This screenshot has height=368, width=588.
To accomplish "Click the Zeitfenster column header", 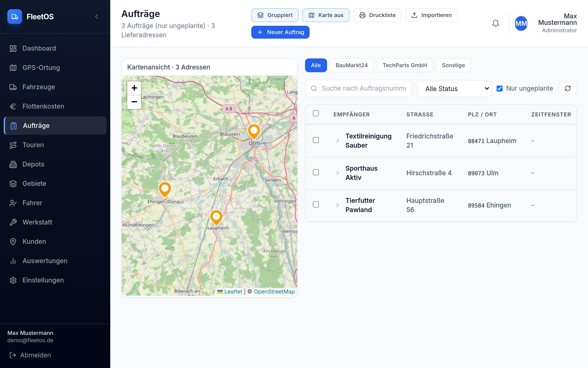I will pos(551,115).
